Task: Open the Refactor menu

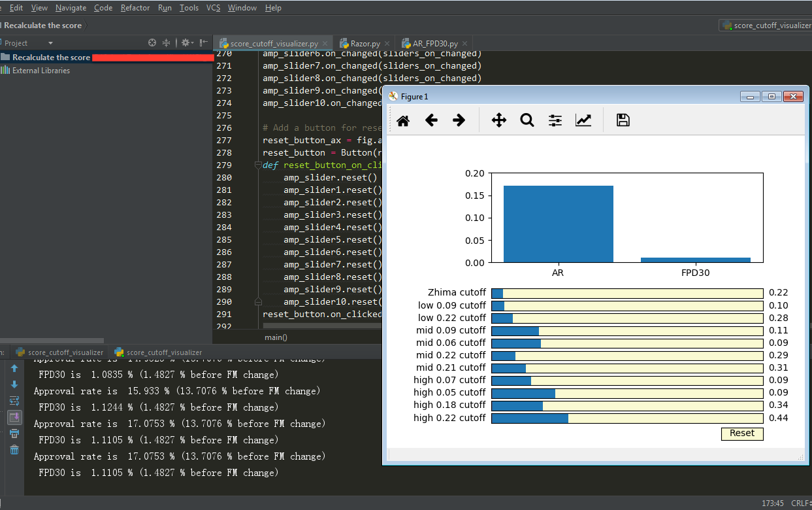Action: 135,8
